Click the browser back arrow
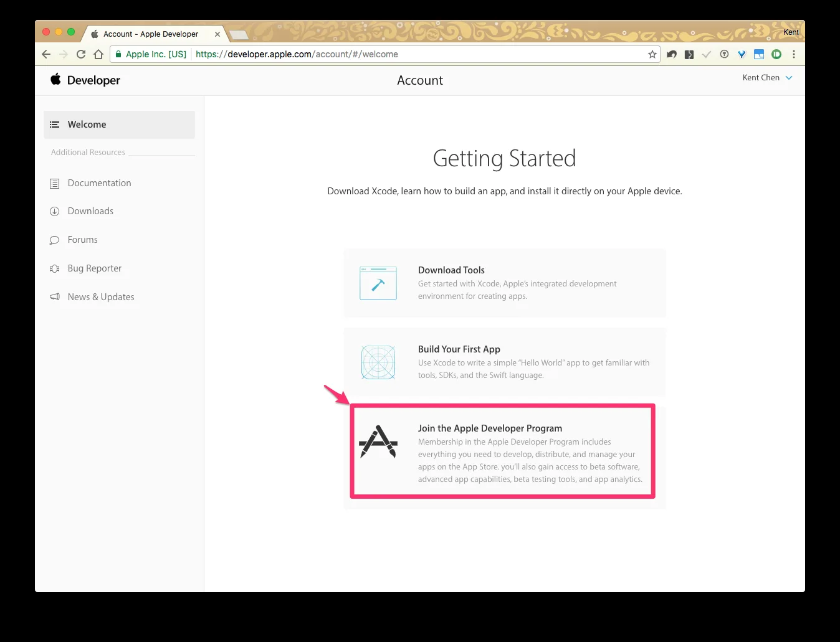Screen dimensions: 840x642 tap(46, 54)
